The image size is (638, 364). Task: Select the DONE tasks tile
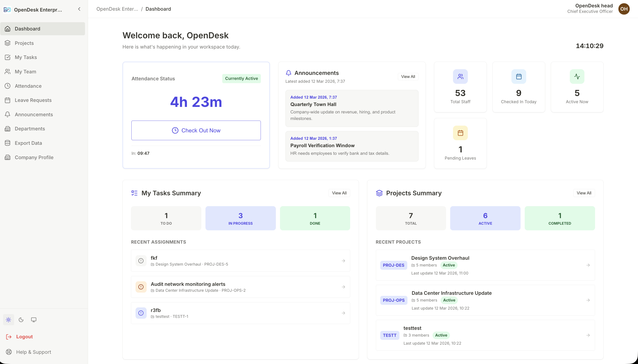[x=315, y=218]
